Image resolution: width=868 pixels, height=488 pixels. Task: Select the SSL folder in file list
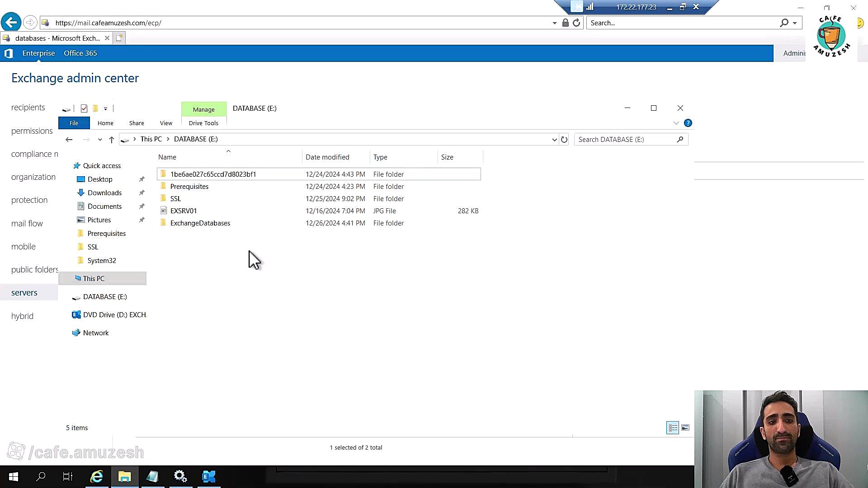[x=319, y=199]
